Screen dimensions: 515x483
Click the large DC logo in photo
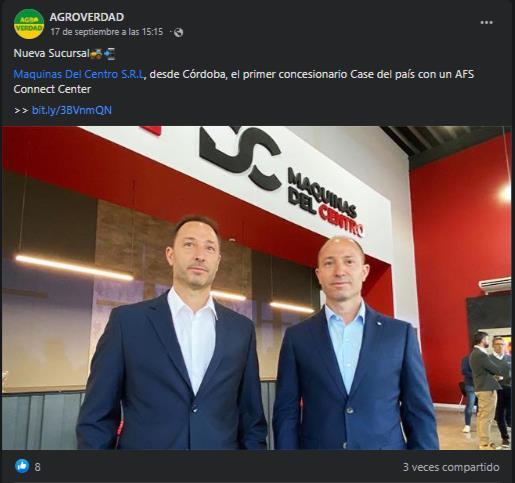[x=241, y=157]
